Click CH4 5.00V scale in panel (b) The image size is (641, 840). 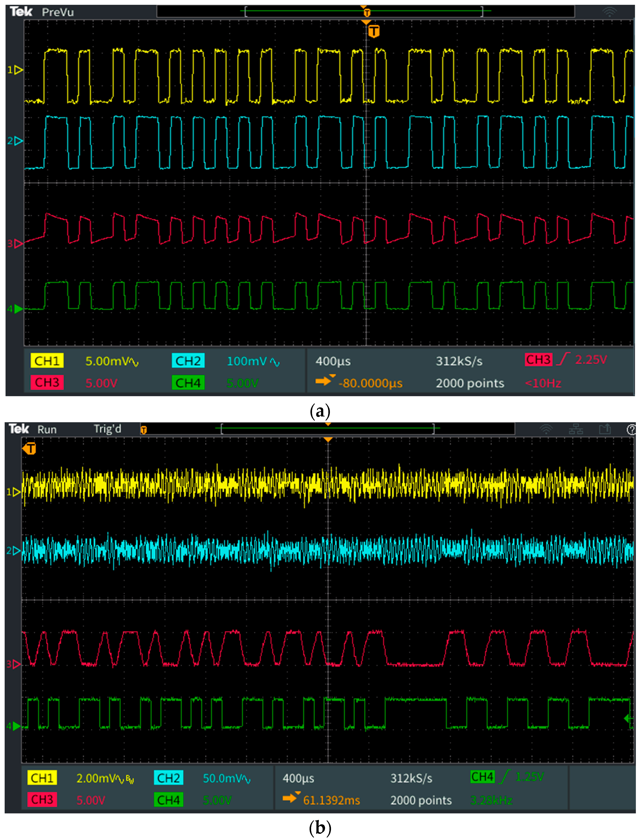(217, 800)
